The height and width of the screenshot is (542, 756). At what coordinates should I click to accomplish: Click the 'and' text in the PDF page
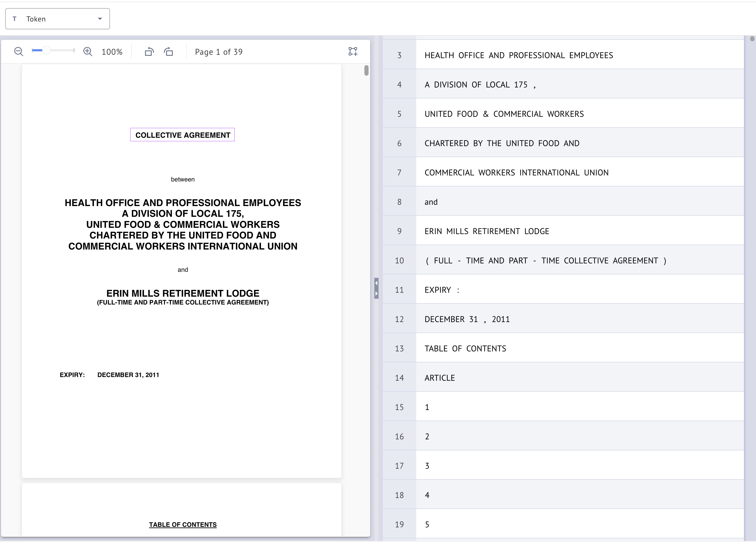pos(183,270)
